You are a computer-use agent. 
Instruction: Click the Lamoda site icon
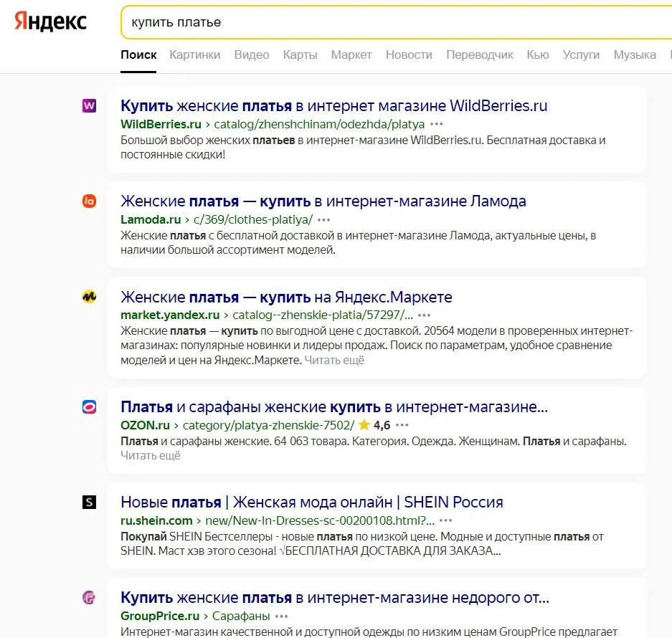pos(89,201)
